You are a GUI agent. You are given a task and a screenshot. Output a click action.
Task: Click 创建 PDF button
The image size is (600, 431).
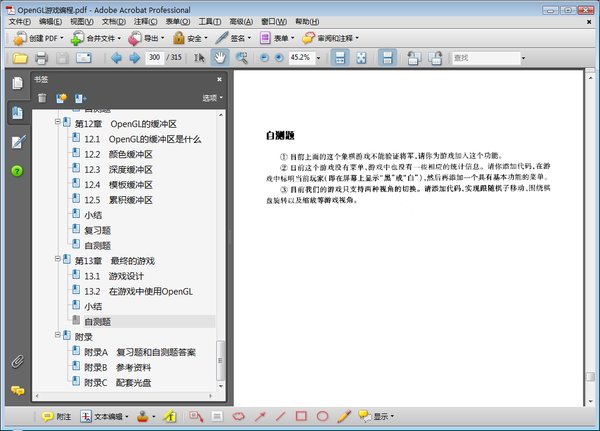pos(38,38)
